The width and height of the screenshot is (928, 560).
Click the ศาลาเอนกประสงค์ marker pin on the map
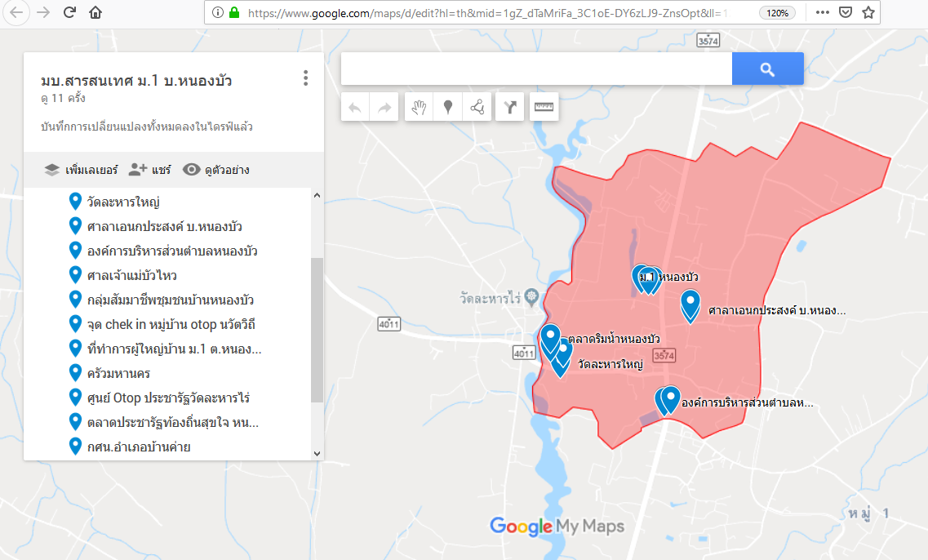click(x=690, y=305)
